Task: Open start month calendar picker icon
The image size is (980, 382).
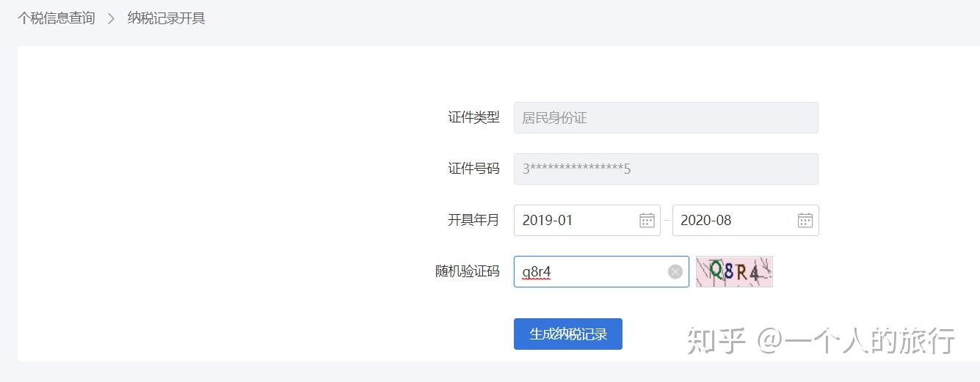Action: click(647, 221)
